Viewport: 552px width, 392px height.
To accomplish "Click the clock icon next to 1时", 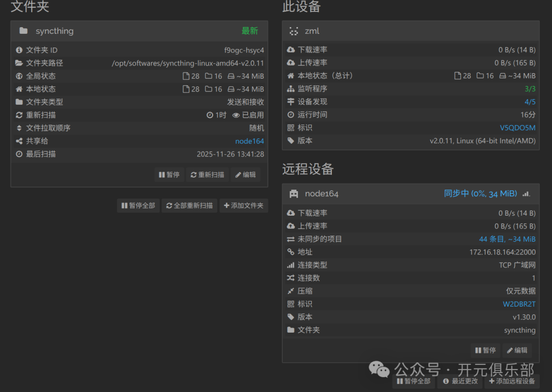I will point(210,115).
